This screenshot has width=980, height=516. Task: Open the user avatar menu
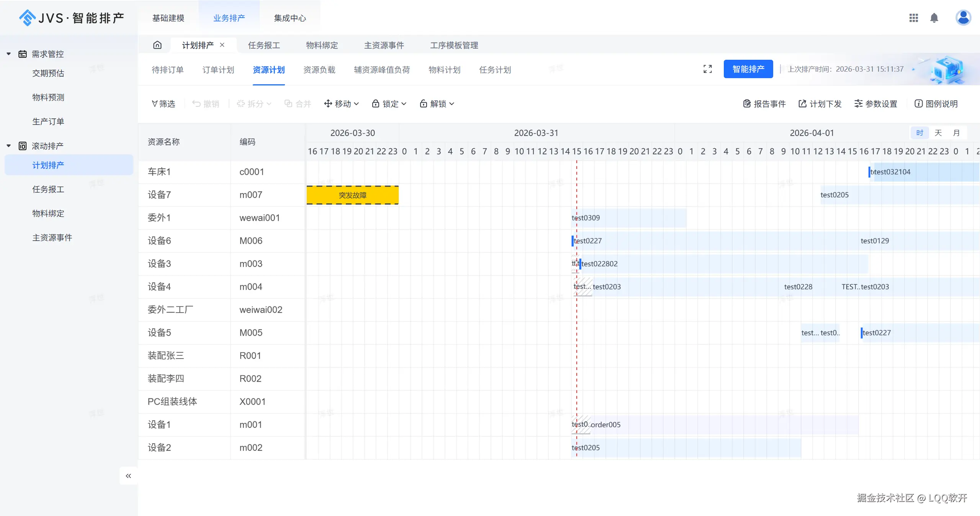(x=963, y=18)
